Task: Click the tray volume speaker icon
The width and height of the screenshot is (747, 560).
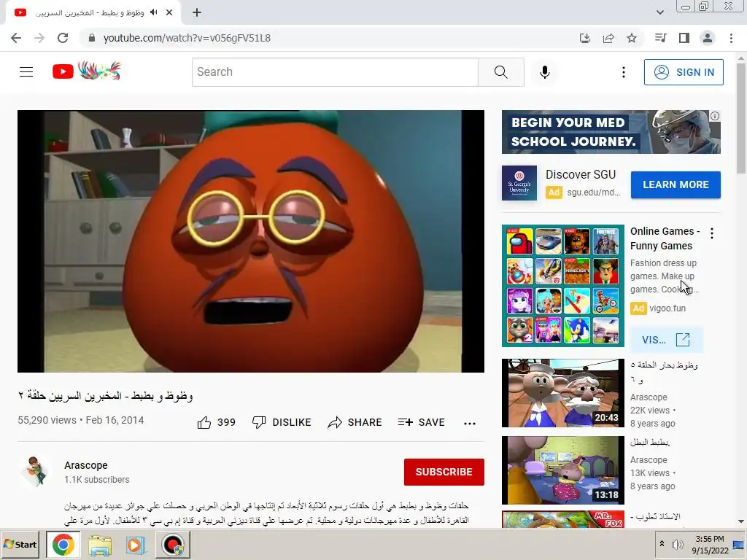Action: 677,544
